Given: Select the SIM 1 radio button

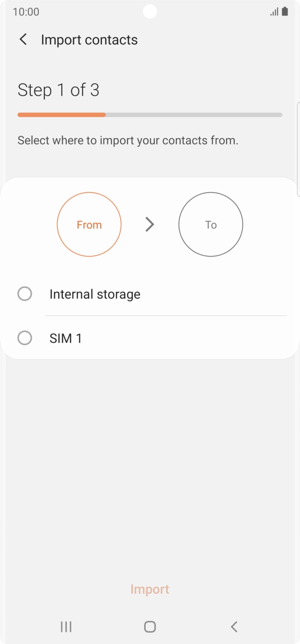Looking at the screenshot, I should tap(24, 338).
